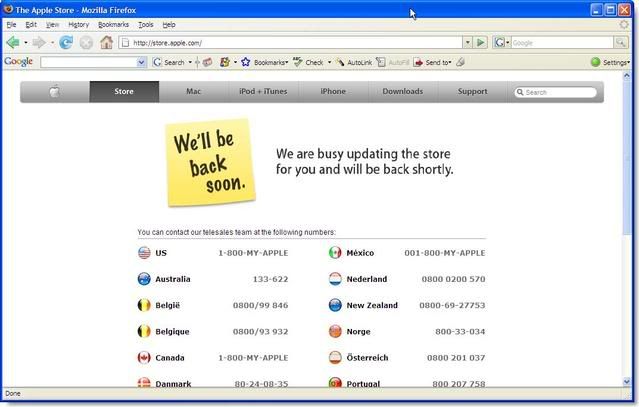Go to the Home page
The width and height of the screenshot is (639, 407).
coord(106,42)
